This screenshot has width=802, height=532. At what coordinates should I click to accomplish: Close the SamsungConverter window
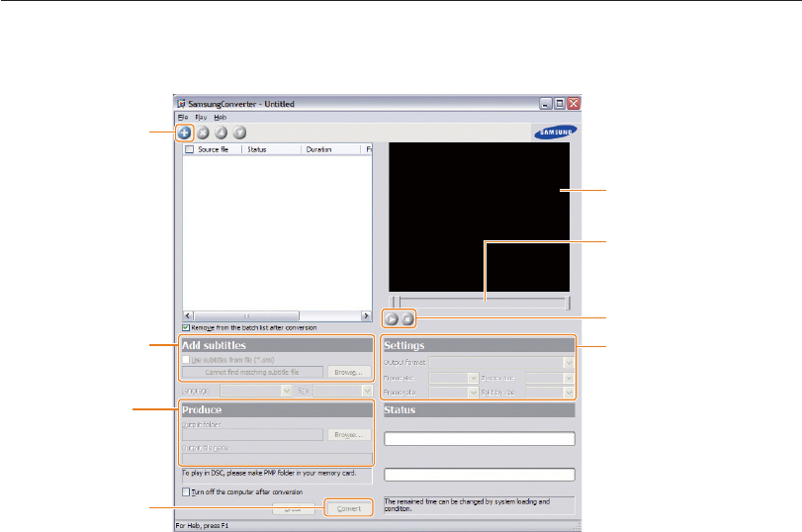coord(574,104)
